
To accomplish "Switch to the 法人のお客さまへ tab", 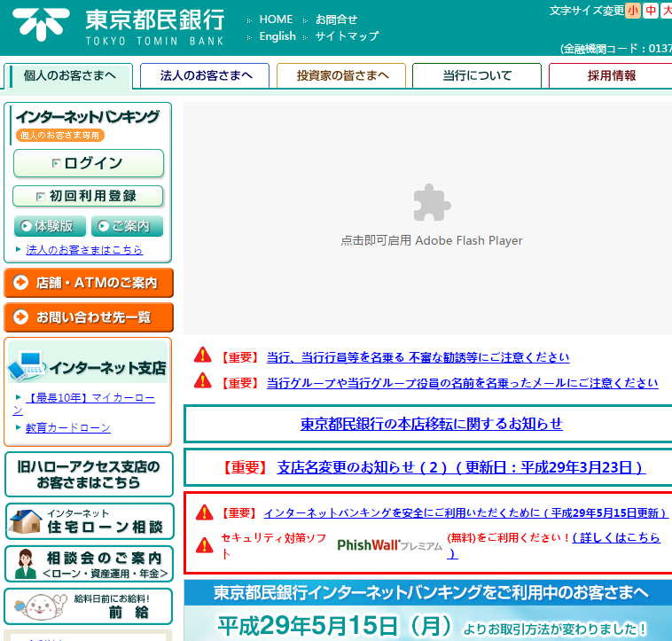I will tap(206, 76).
